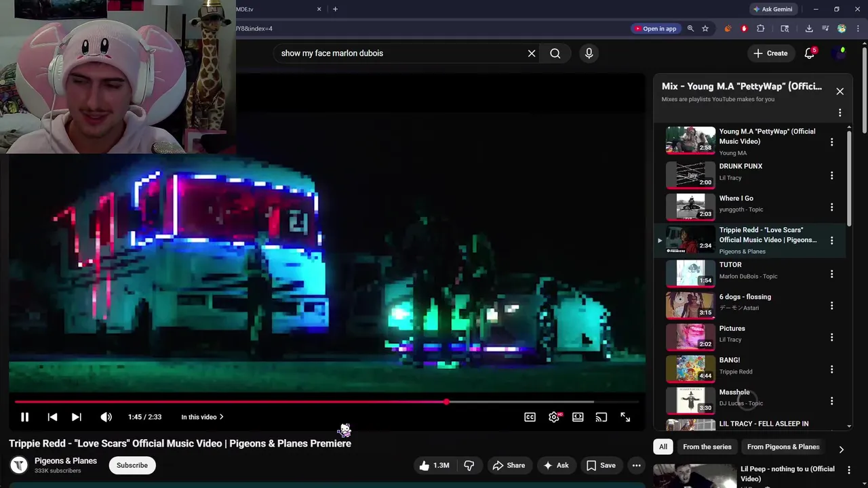
Task: Open options for Young M.A PettyWap
Action: tap(831, 142)
